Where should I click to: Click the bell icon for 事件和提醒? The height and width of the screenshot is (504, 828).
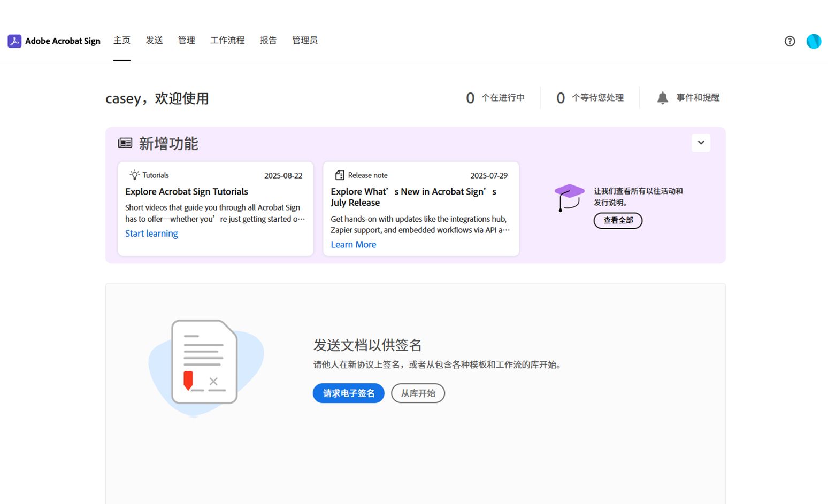663,98
